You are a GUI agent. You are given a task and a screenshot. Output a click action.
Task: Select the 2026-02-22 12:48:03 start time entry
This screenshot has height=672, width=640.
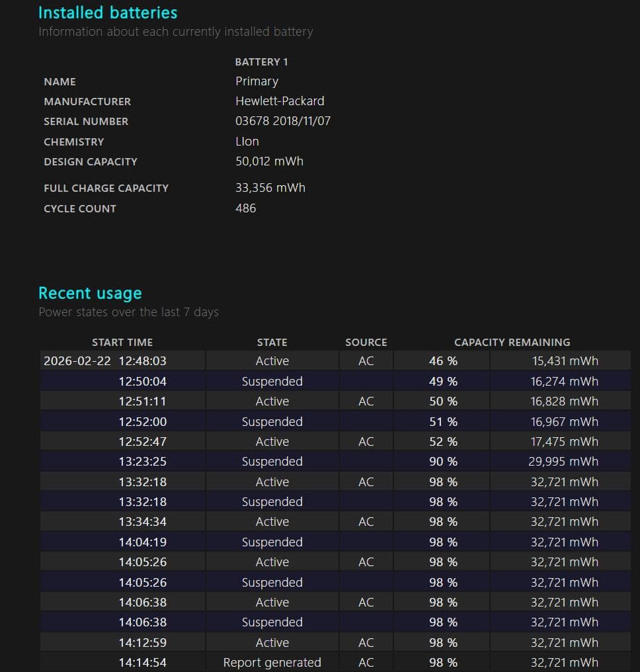click(x=105, y=361)
